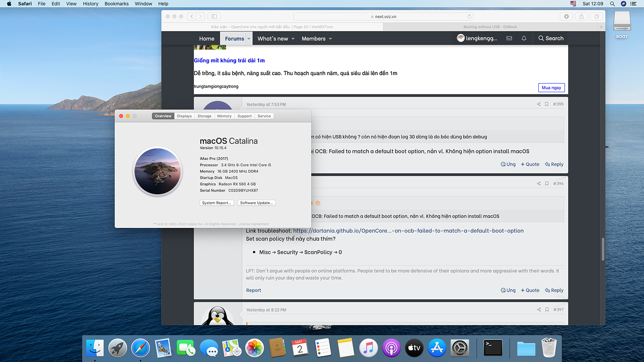Switch to Memory tab in About This Mac
Screen dimensions: 644x362
(x=224, y=116)
